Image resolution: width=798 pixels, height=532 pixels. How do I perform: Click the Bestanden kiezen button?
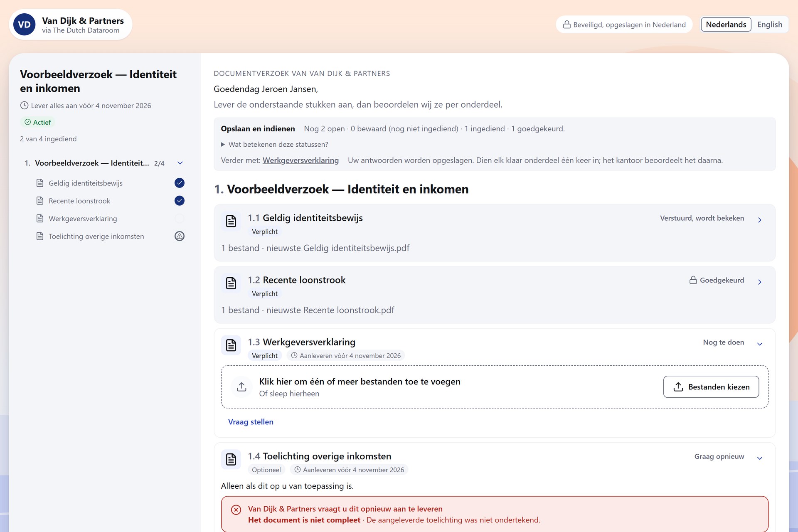[x=711, y=387]
